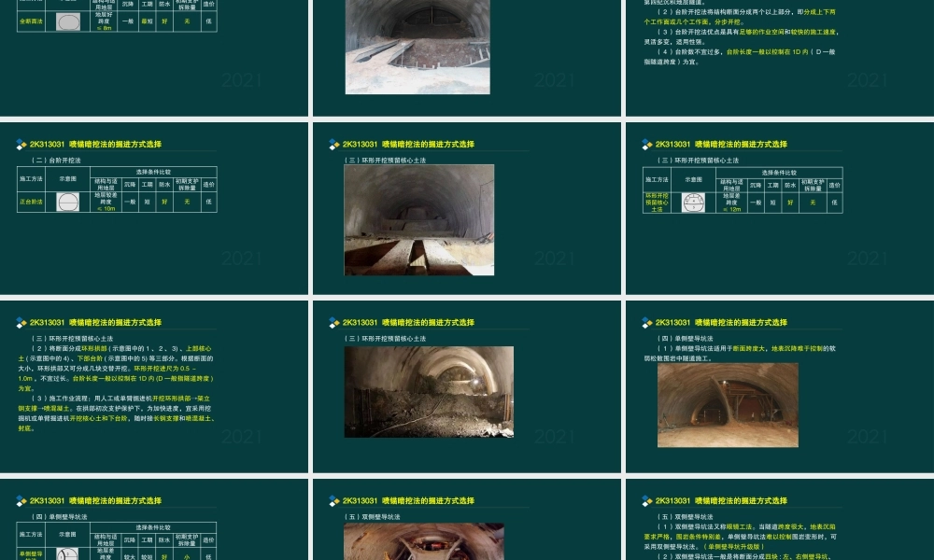Viewport: 934px width, 560px height.
Task: Click diamond logo on the 双侧壁导坑法 photo slide
Action: 334,501
